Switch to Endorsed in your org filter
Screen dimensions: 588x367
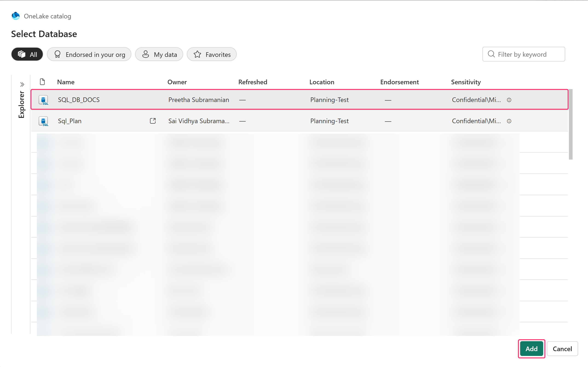(89, 54)
